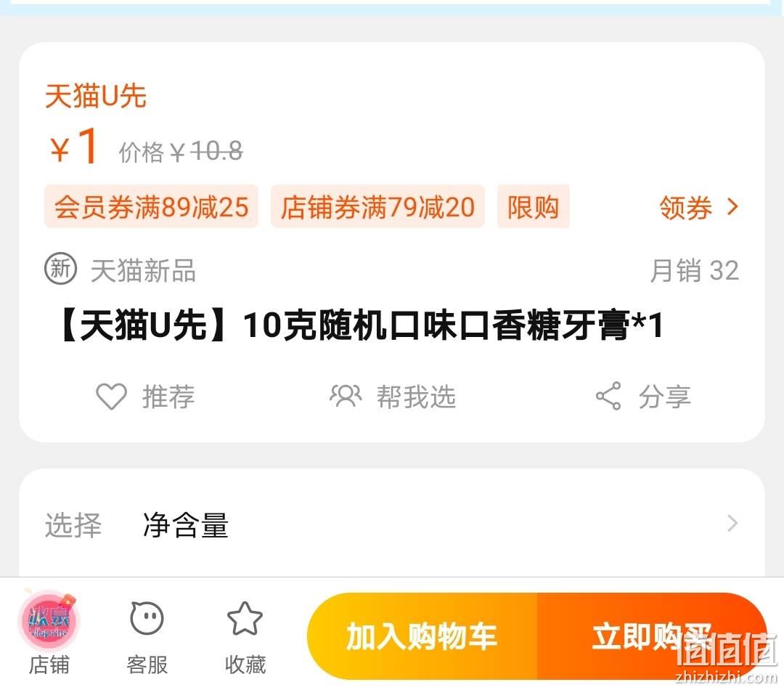Select 店铺券满79减20 coupon tag
Image resolution: width=784 pixels, height=690 pixels.
click(x=377, y=207)
